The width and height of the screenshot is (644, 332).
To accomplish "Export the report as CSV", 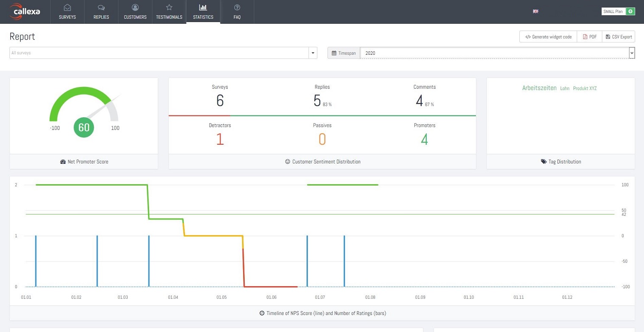I will tap(619, 37).
